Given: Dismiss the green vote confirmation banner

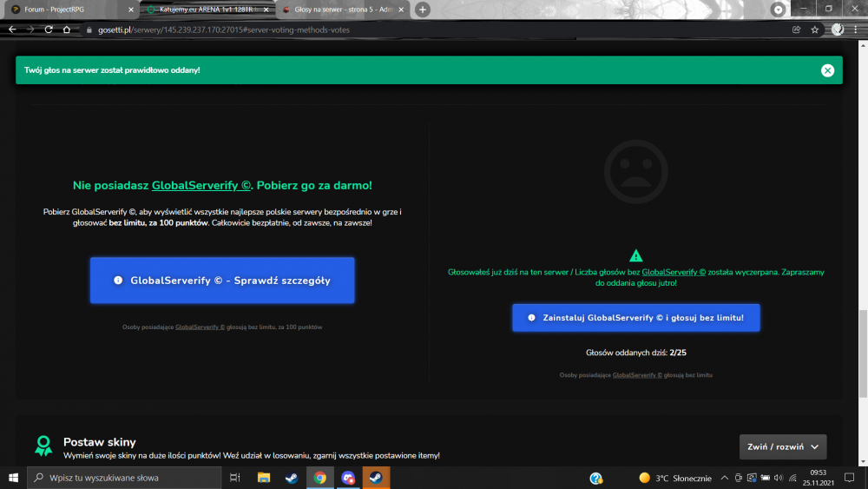Looking at the screenshot, I should pyautogui.click(x=827, y=70).
